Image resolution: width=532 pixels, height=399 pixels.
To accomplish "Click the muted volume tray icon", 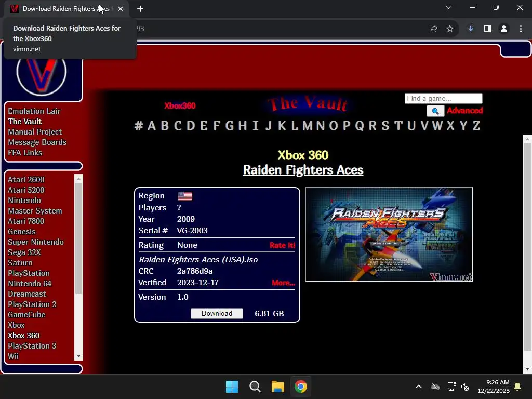I will tap(465, 387).
